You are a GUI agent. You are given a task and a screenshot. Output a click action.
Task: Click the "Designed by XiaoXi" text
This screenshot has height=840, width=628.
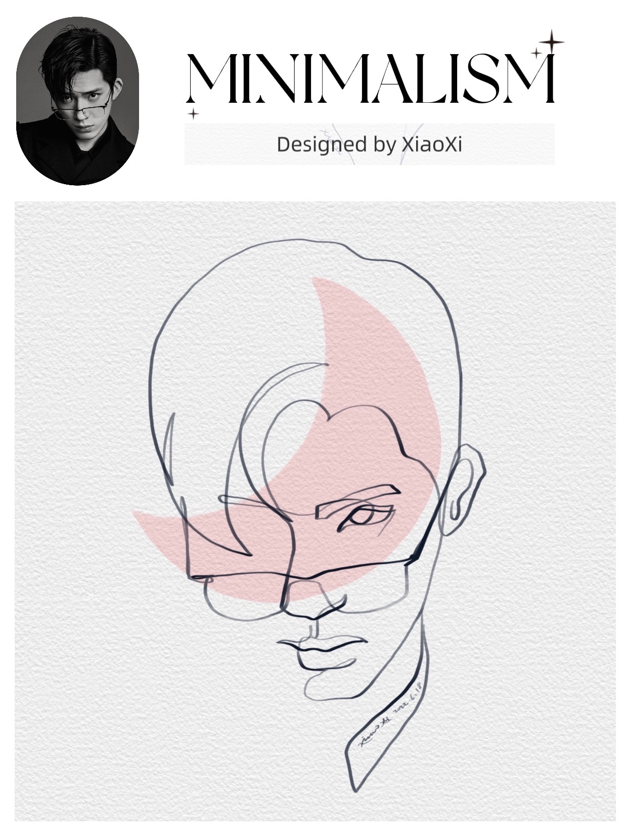click(x=369, y=145)
